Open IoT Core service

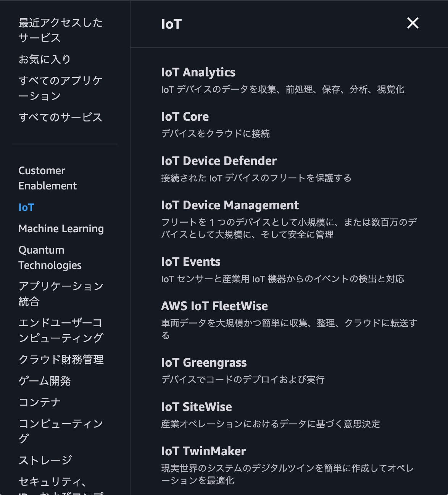tap(185, 117)
